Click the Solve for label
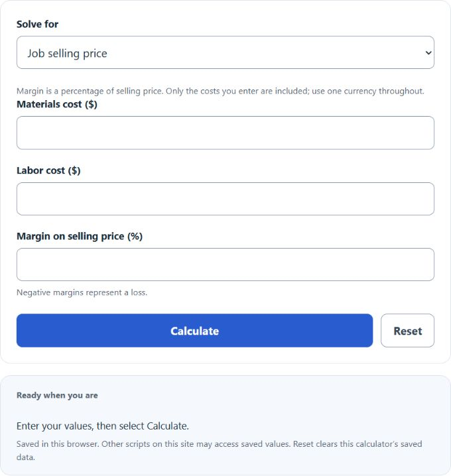Viewport: 451px width, 476px height. [37, 24]
